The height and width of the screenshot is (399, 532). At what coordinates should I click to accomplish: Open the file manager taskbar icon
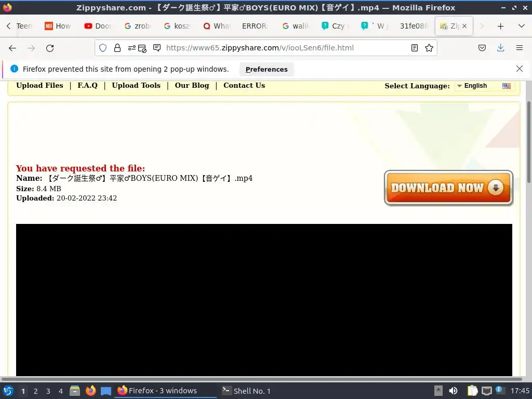pyautogui.click(x=75, y=391)
